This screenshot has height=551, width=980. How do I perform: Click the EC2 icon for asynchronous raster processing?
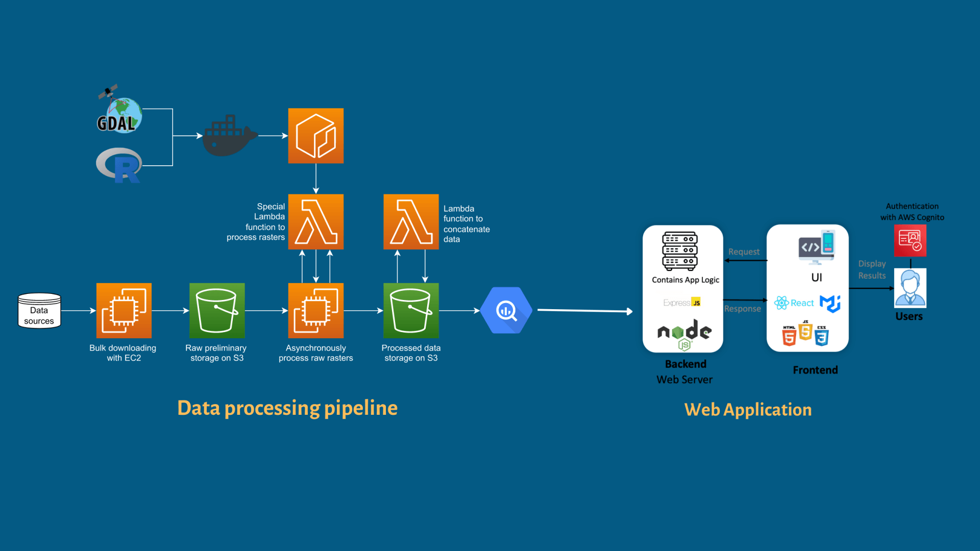316,311
